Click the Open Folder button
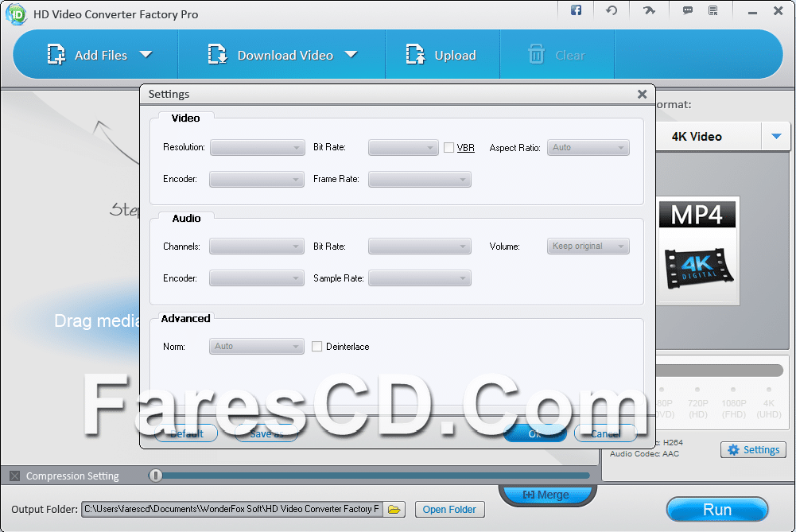The image size is (796, 532). pos(450,509)
